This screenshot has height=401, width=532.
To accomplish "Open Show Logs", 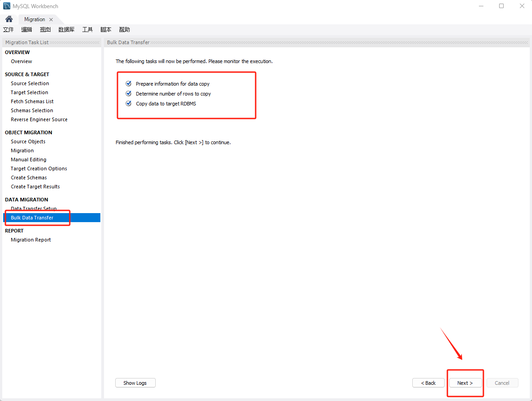I will [x=135, y=383].
